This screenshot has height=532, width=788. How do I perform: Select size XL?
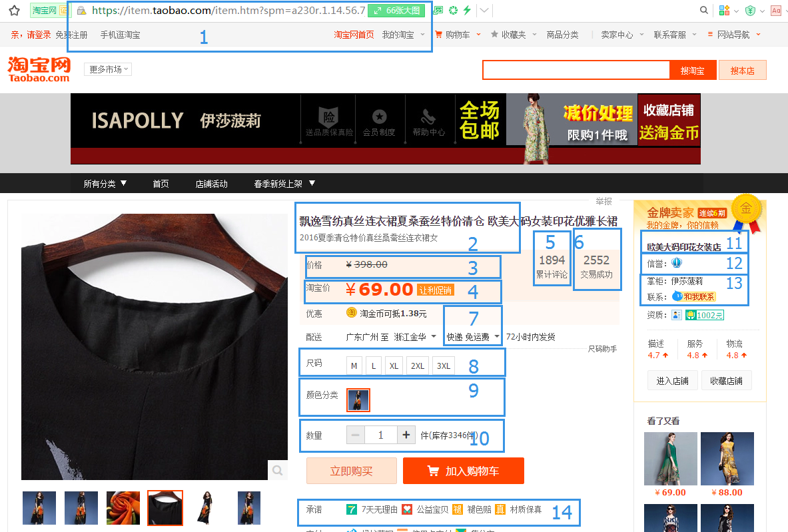click(x=394, y=366)
